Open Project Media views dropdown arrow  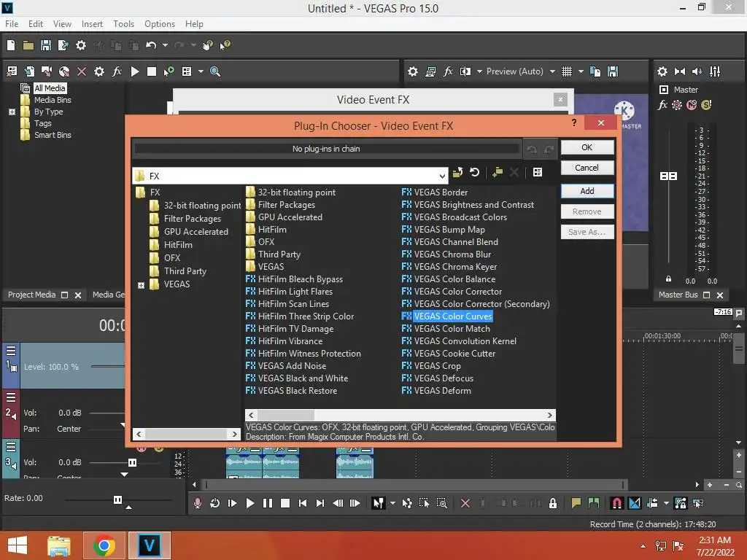[x=201, y=71]
